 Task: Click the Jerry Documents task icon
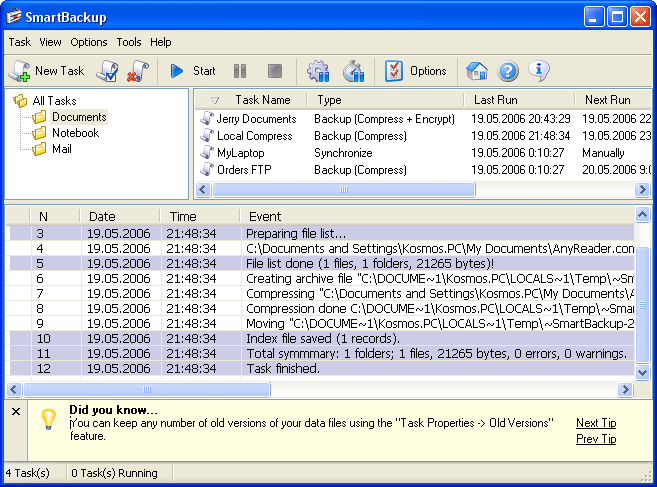[207, 119]
